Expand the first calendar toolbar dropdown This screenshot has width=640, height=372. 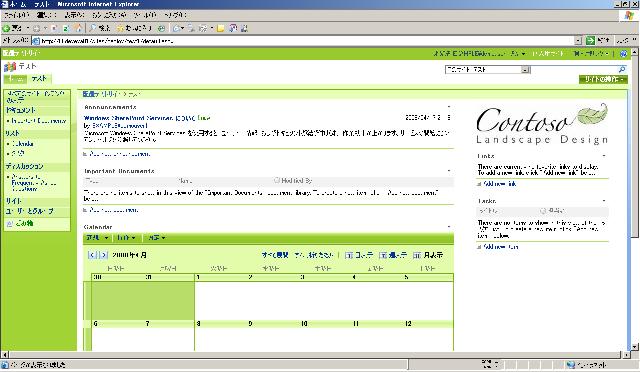coord(97,238)
